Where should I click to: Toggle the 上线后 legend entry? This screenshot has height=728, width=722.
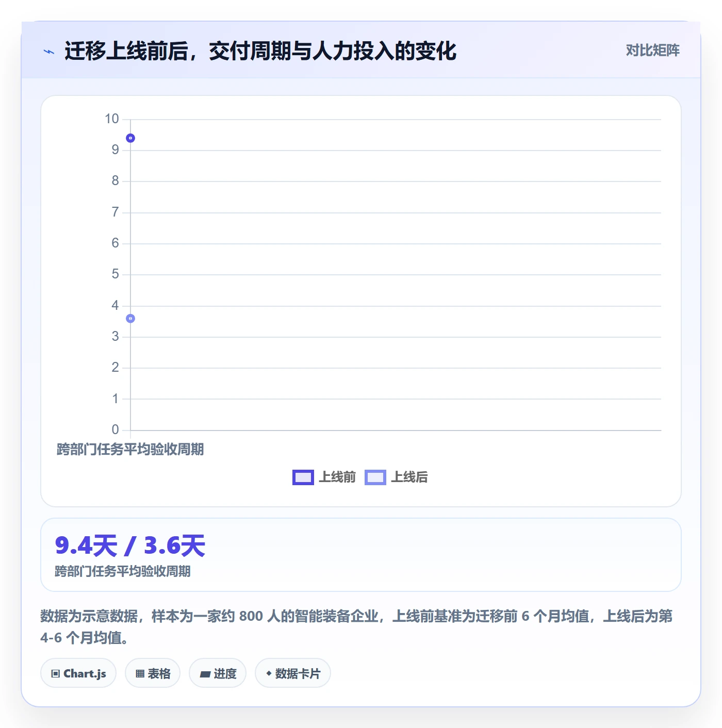coord(396,477)
